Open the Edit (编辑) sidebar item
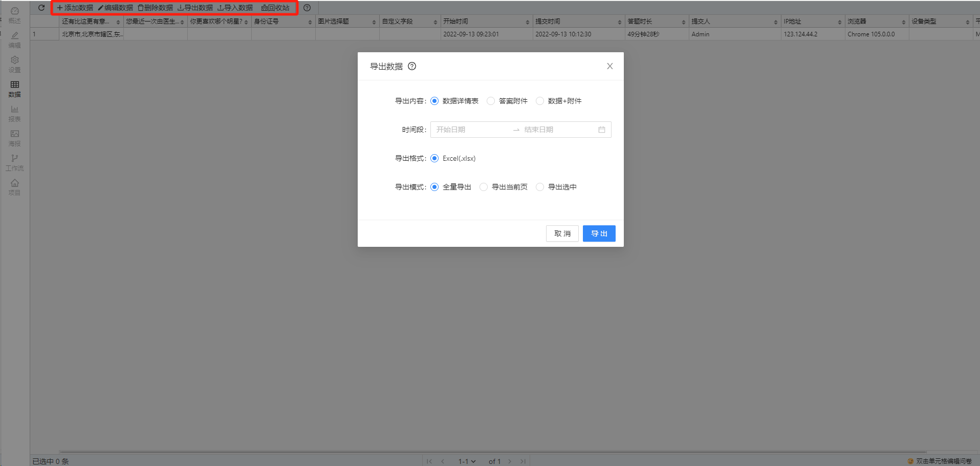The image size is (980, 466). (15, 40)
